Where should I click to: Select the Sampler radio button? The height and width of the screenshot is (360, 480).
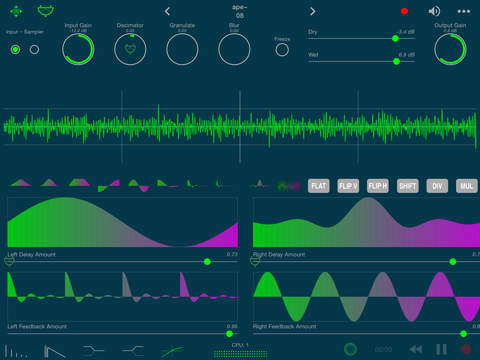point(34,50)
